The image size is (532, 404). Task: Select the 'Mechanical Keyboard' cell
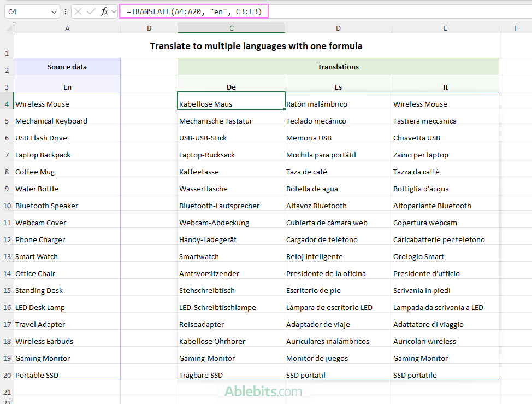pyautogui.click(x=67, y=118)
